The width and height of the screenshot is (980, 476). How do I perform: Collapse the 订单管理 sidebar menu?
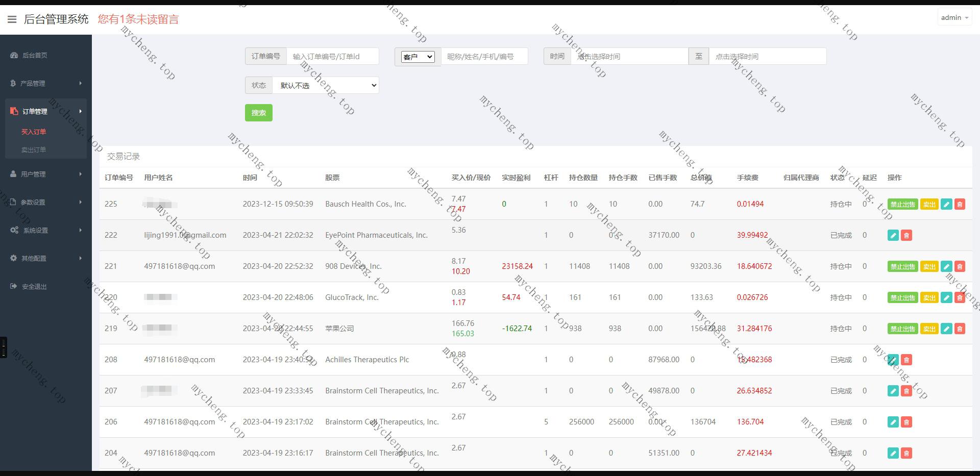tap(46, 111)
